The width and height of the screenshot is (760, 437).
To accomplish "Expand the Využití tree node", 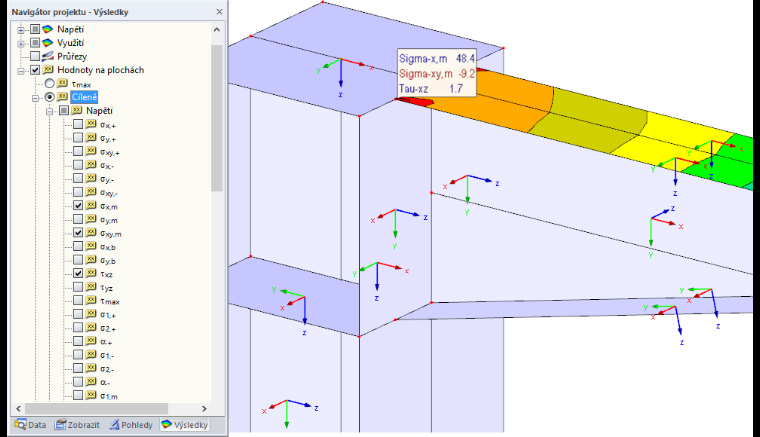I will [x=21, y=44].
